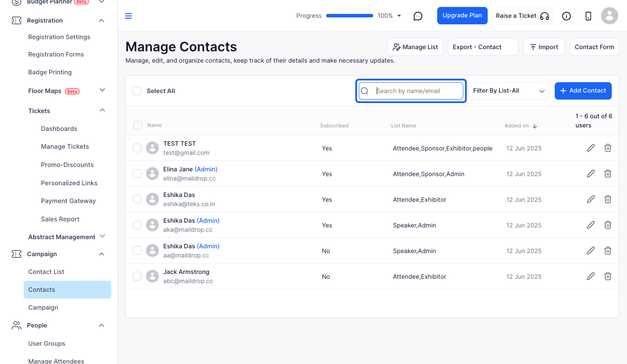Edit the aka@maildrop.cc contact

591,225
